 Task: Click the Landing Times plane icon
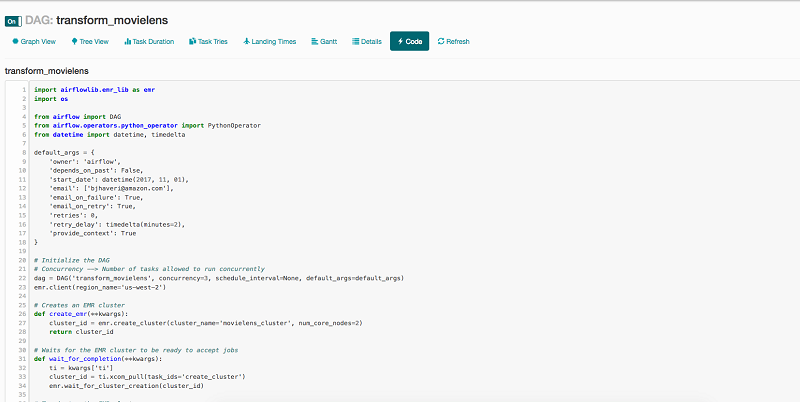(x=246, y=41)
